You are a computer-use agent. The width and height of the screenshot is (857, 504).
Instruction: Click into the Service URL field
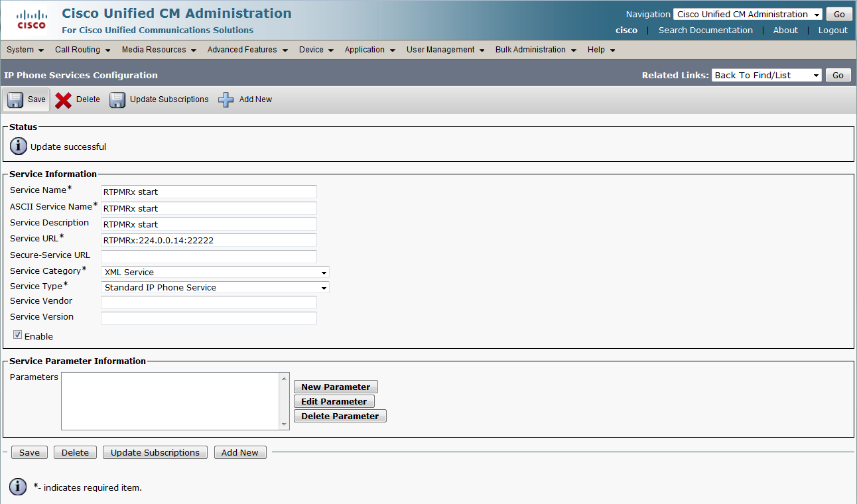(208, 240)
